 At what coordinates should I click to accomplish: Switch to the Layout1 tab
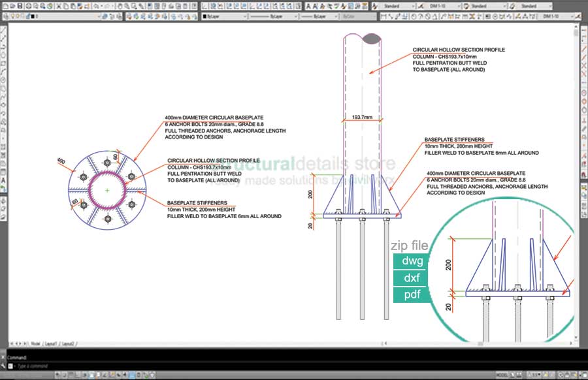(x=51, y=343)
